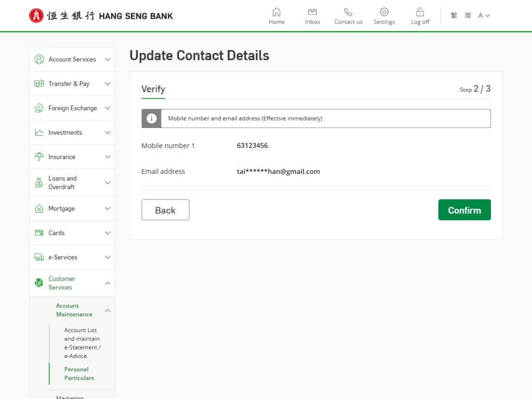Click the Mortgage house icon in sidebar
The height and width of the screenshot is (399, 532).
pyautogui.click(x=39, y=209)
